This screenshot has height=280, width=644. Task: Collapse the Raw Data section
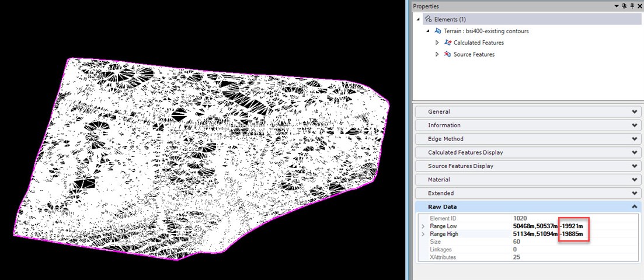click(634, 206)
